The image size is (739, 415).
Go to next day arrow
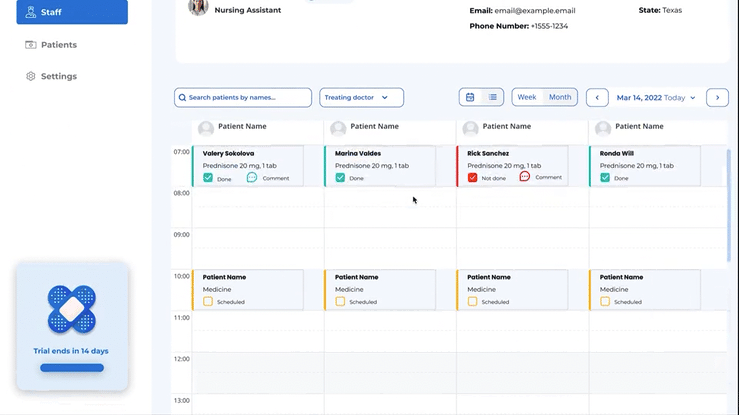(x=717, y=98)
